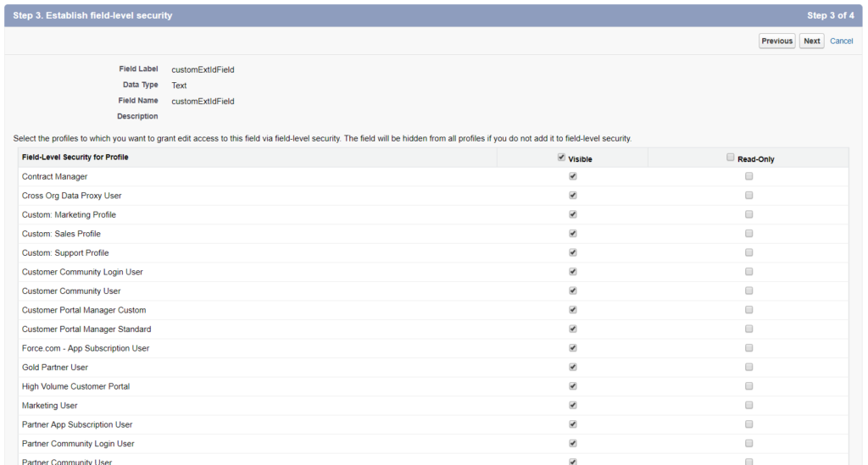The width and height of the screenshot is (868, 465).
Task: Uncheck Visible for Cross Org Data Proxy User
Action: point(573,195)
